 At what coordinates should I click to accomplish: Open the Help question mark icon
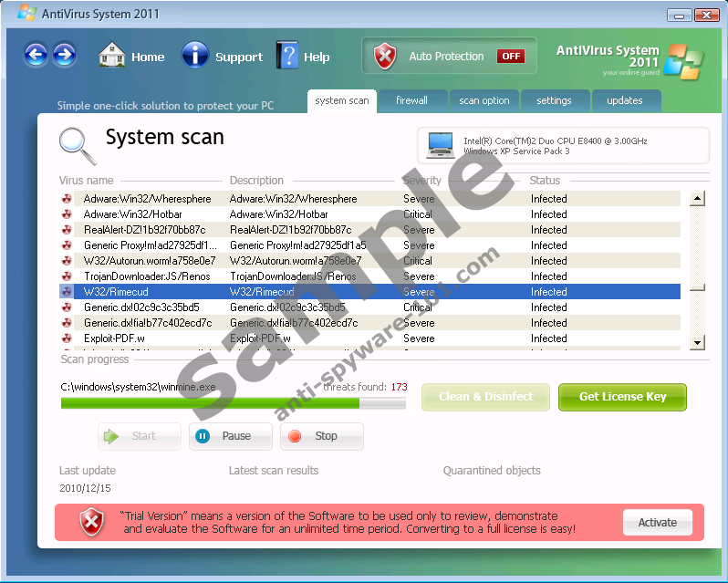pos(287,56)
